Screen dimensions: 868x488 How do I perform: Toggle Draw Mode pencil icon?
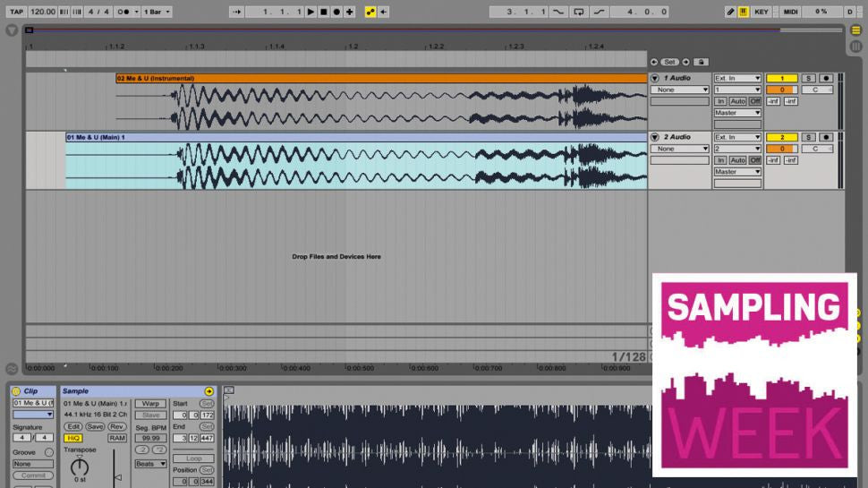tap(730, 12)
